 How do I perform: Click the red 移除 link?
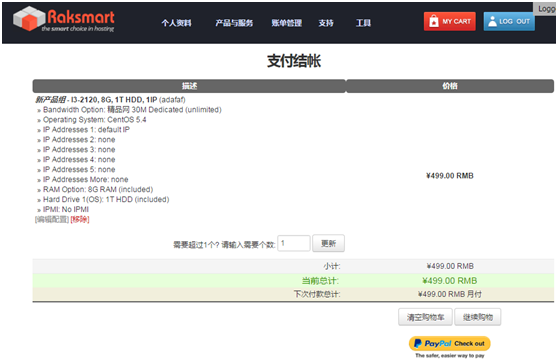coord(80,220)
